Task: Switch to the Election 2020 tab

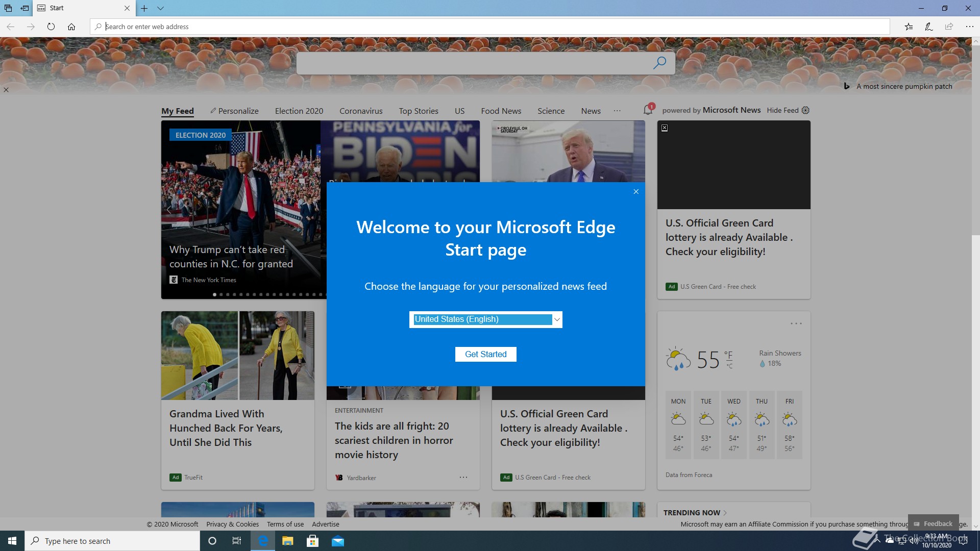Action: coord(299,111)
